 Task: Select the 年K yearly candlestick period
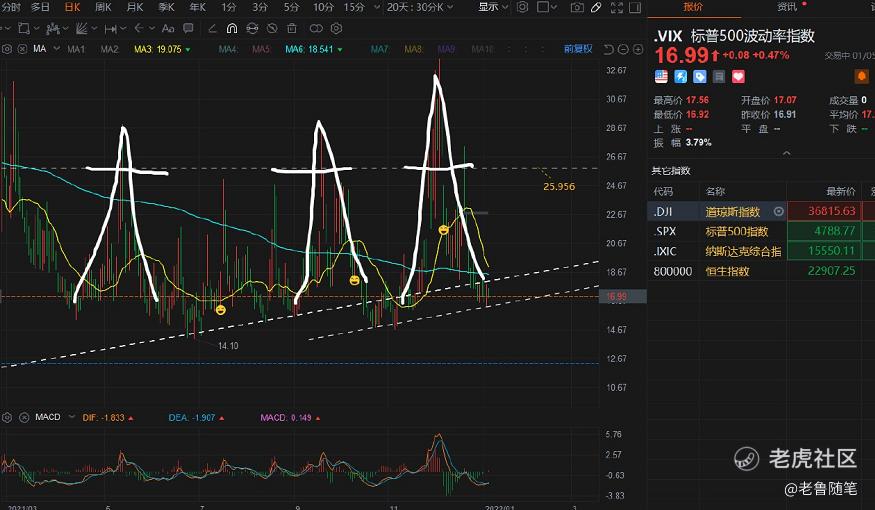(x=198, y=7)
